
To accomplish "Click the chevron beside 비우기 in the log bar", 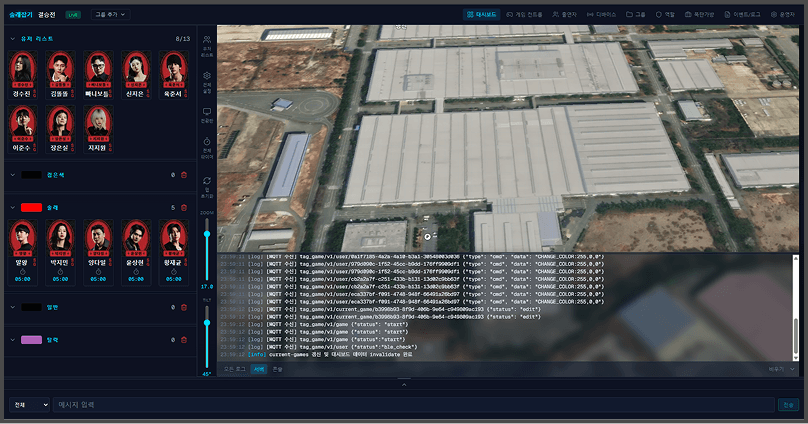I will 792,369.
